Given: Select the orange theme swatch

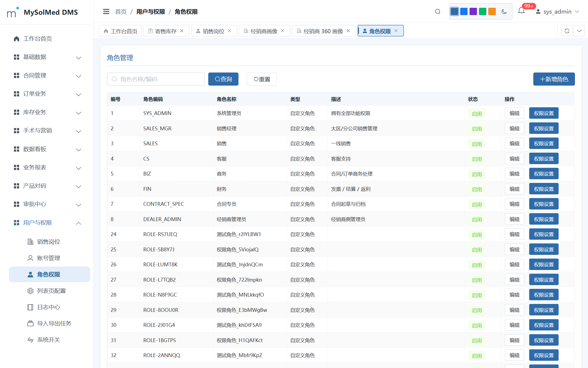Looking at the screenshot, I should tap(492, 11).
